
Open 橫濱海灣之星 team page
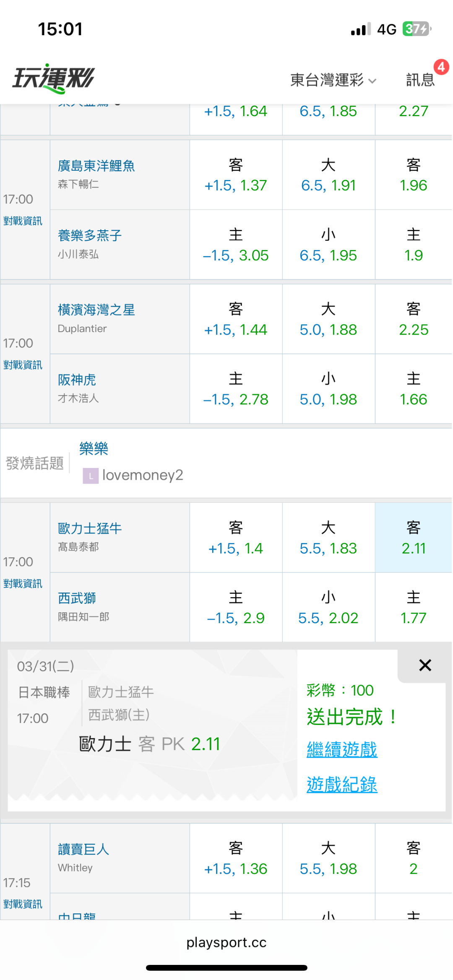(x=96, y=310)
